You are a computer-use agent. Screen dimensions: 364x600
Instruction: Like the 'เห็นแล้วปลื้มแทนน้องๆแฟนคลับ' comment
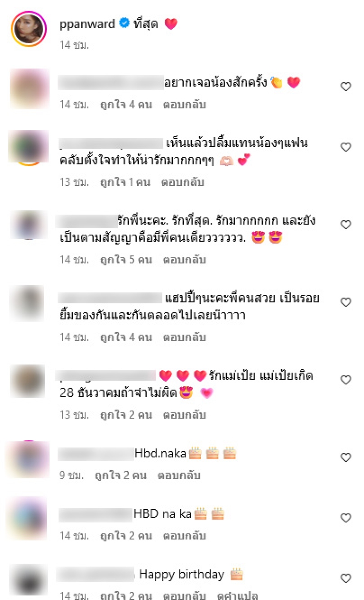(x=346, y=147)
